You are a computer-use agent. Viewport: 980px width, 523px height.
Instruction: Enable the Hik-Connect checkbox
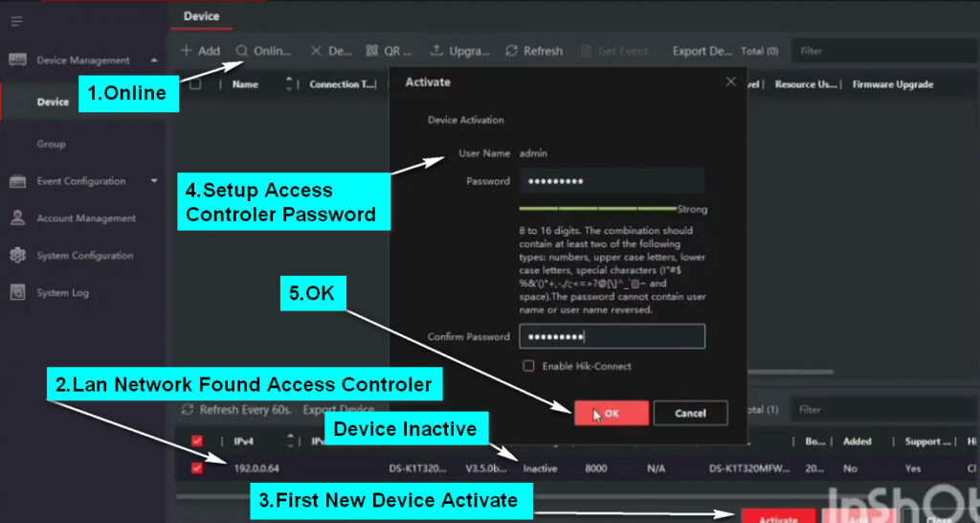coord(528,366)
